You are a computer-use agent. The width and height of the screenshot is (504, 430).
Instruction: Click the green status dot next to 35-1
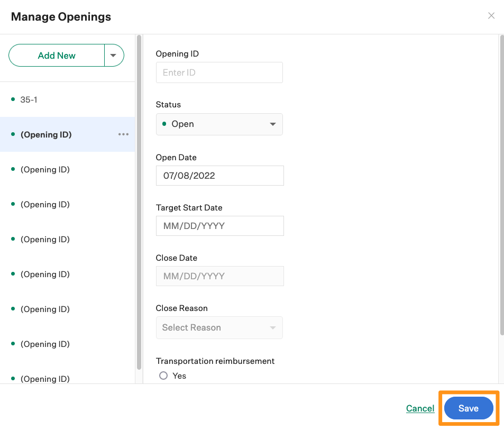point(13,99)
